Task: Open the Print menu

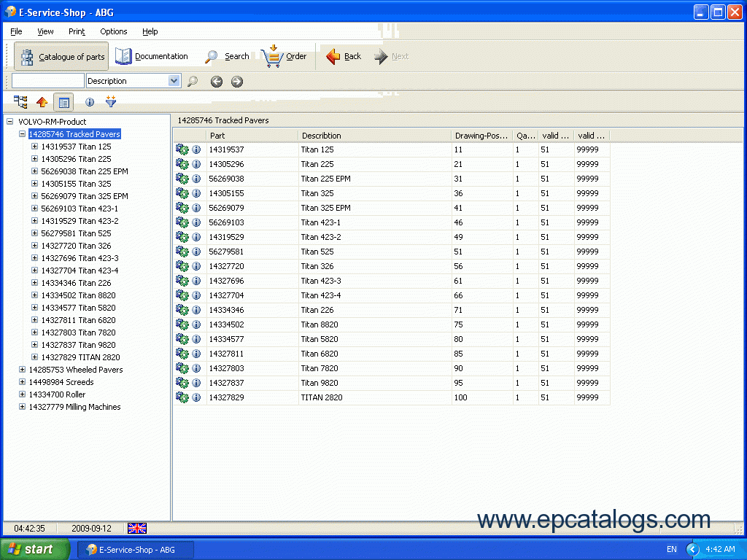Action: click(x=77, y=31)
